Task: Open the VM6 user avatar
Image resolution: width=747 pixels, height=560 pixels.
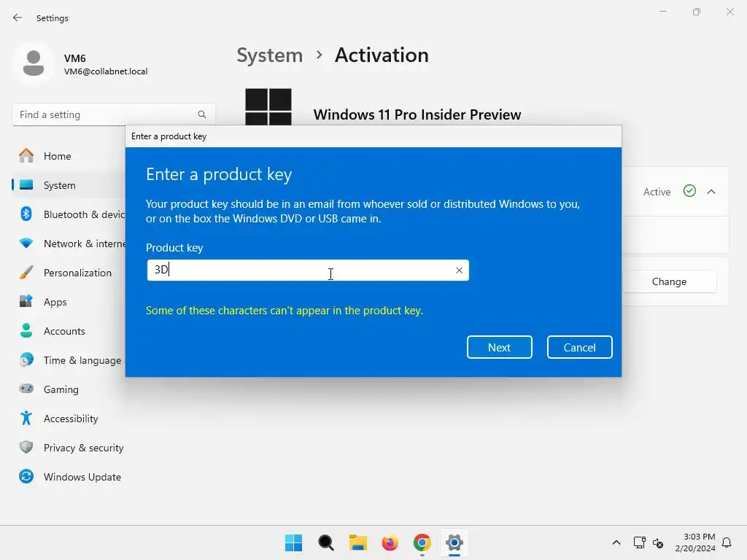Action: [34, 63]
